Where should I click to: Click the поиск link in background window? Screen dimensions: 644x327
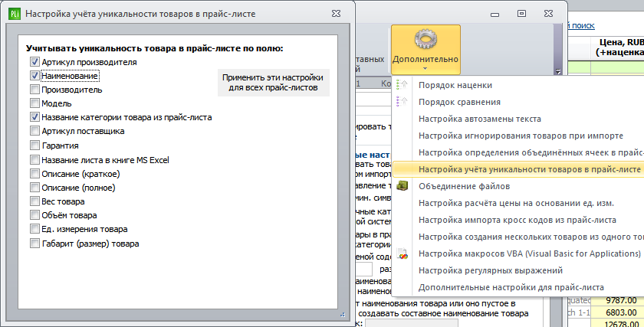pos(583,25)
